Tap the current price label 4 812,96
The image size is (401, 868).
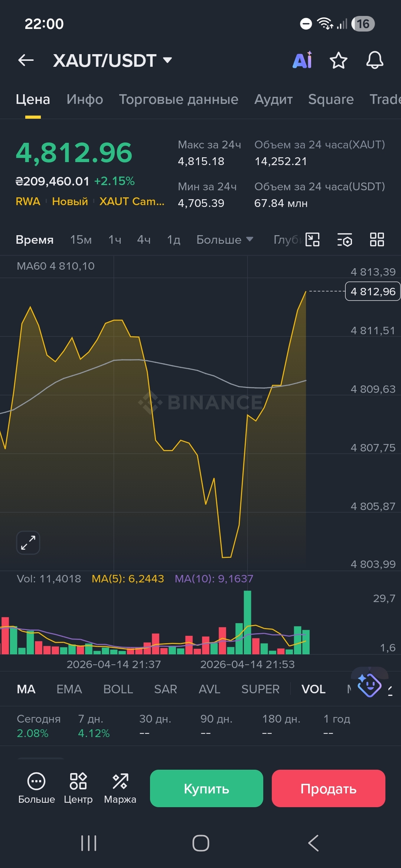(373, 292)
